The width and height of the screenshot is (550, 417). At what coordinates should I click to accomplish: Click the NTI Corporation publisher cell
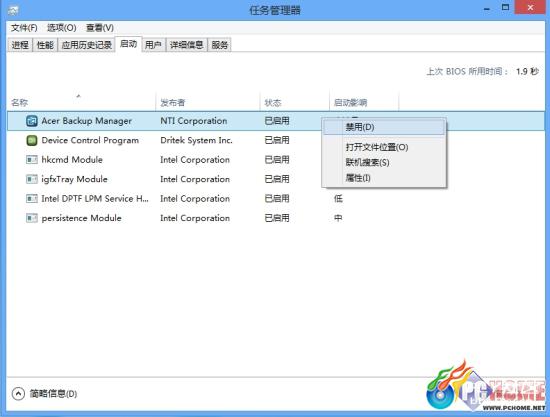[x=194, y=121]
